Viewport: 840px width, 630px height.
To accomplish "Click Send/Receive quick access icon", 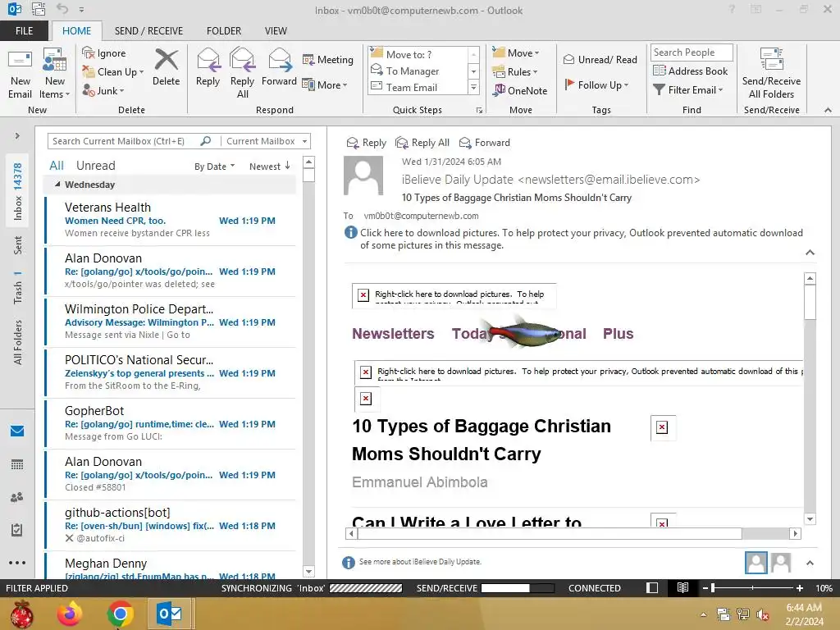I will (38, 9).
